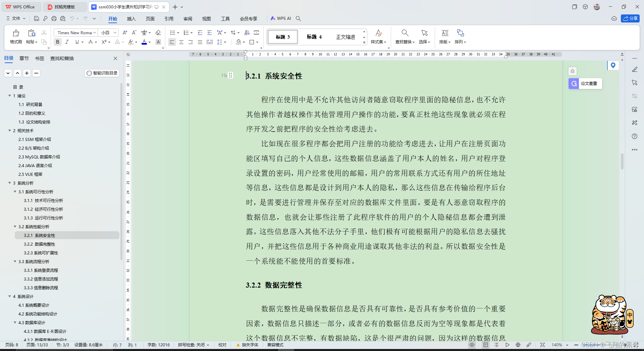Click the help question mark sidebar icon
The width and height of the screenshot is (644, 351).
[x=635, y=136]
